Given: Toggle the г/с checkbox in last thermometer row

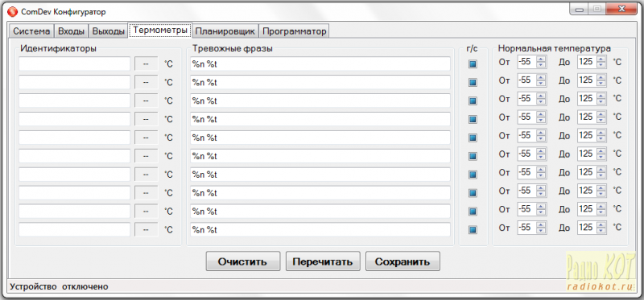Looking at the screenshot, I should tap(473, 229).
